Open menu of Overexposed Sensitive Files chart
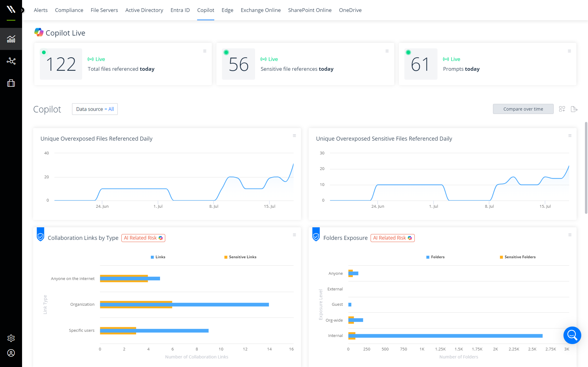 (x=570, y=136)
